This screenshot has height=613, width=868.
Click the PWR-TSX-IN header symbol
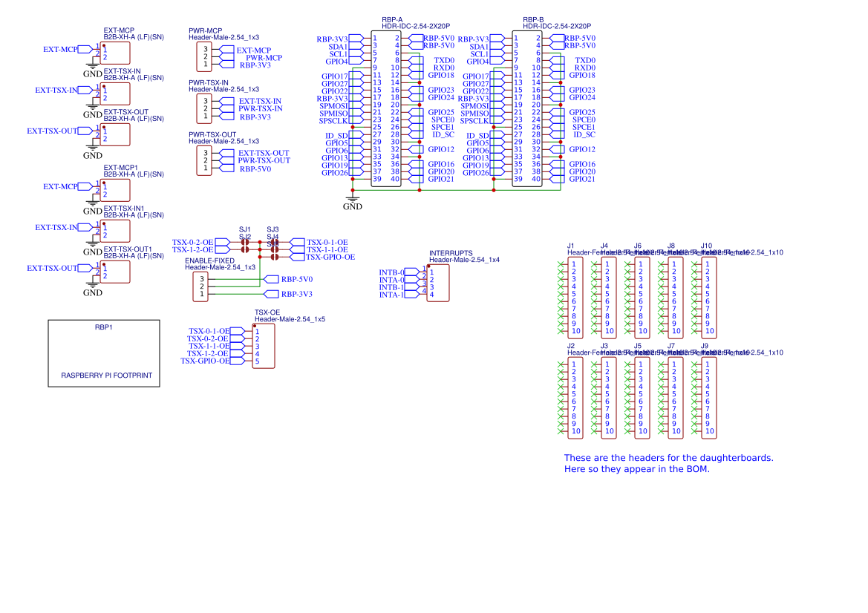(x=204, y=108)
